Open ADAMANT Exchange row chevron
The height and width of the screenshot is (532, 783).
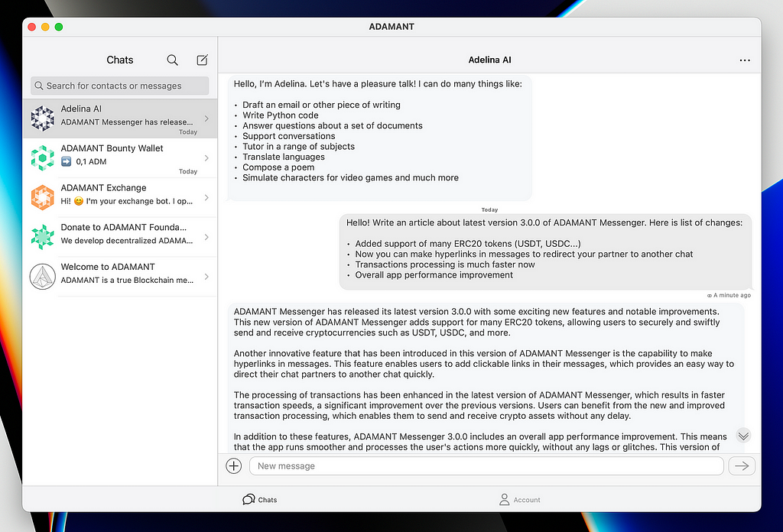click(206, 198)
